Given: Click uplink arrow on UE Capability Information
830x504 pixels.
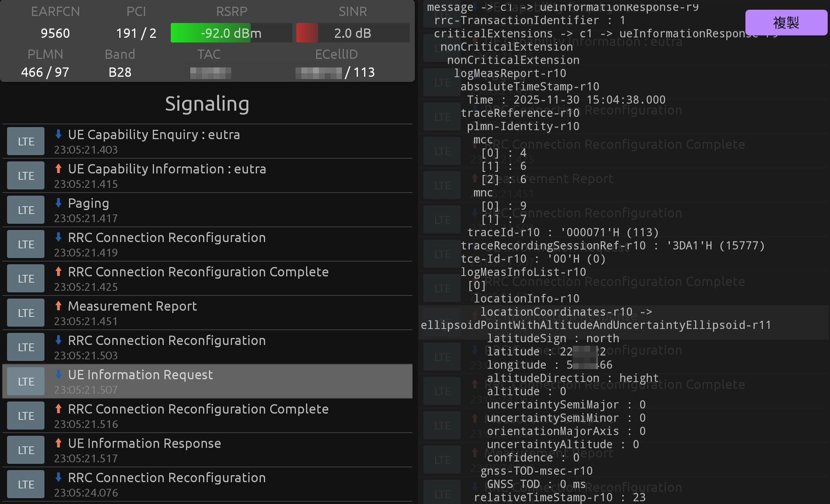Looking at the screenshot, I should coord(58,168).
